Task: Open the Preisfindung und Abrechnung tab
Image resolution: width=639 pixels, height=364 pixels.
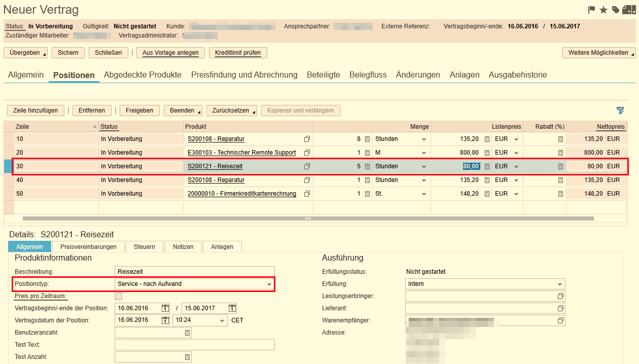Action: 244,75
